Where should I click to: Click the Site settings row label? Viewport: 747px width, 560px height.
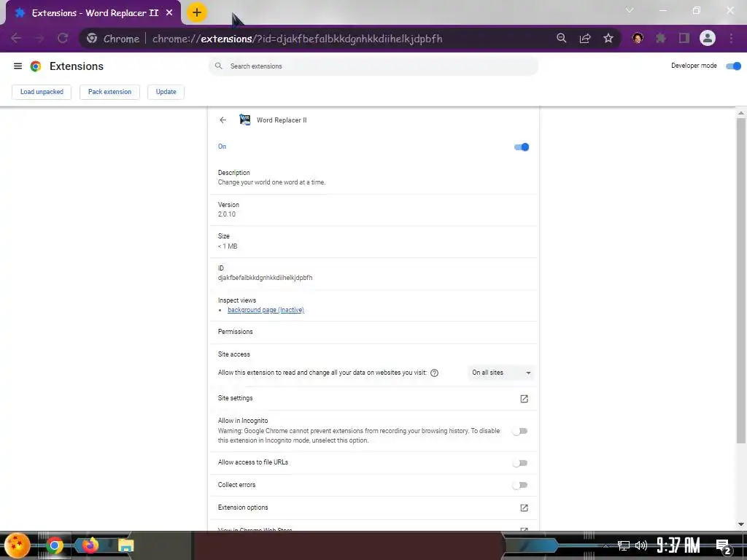pos(236,398)
